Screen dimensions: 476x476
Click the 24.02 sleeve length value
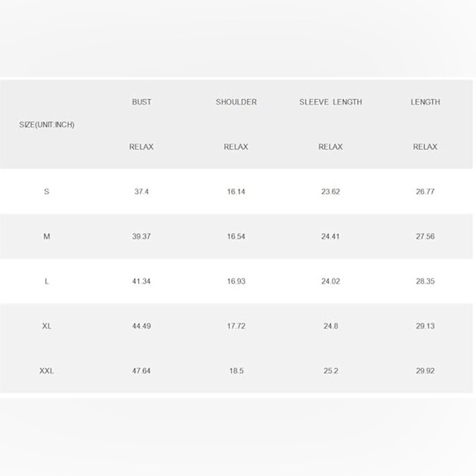[331, 281]
